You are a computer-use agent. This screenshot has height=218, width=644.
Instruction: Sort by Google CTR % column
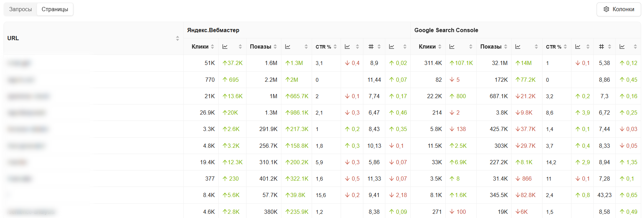click(554, 47)
